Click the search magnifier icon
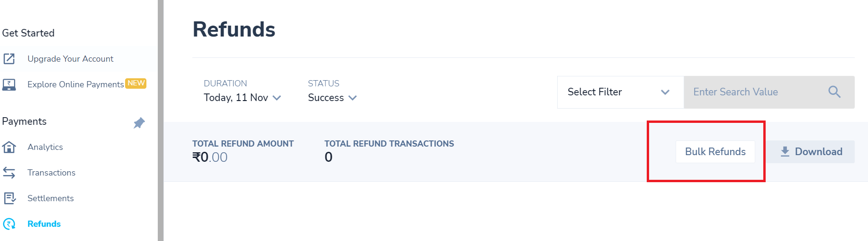868x241 pixels. 834,92
